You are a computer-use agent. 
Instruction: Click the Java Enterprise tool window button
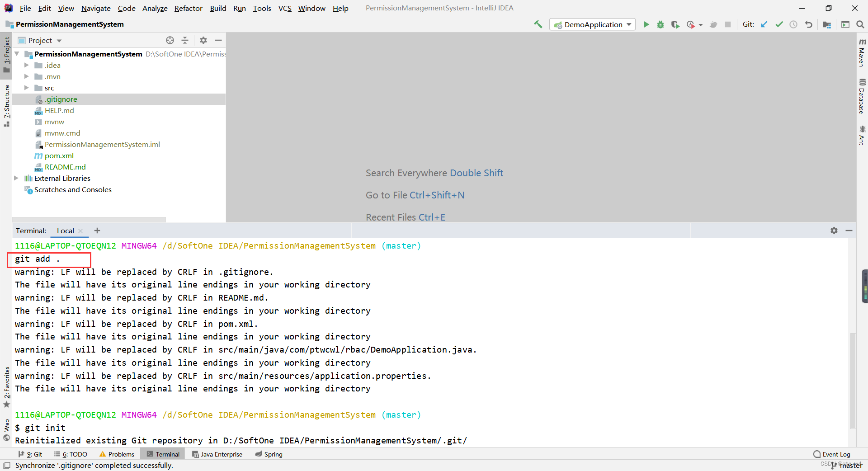(217, 454)
